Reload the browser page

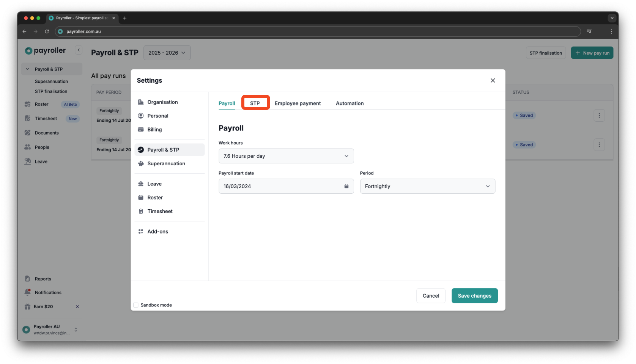47,31
